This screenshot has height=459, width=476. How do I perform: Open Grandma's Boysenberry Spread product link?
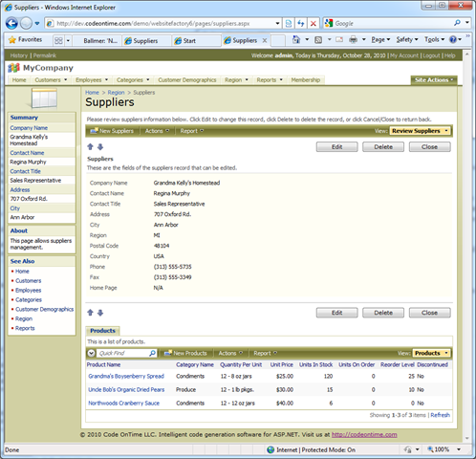coord(126,376)
